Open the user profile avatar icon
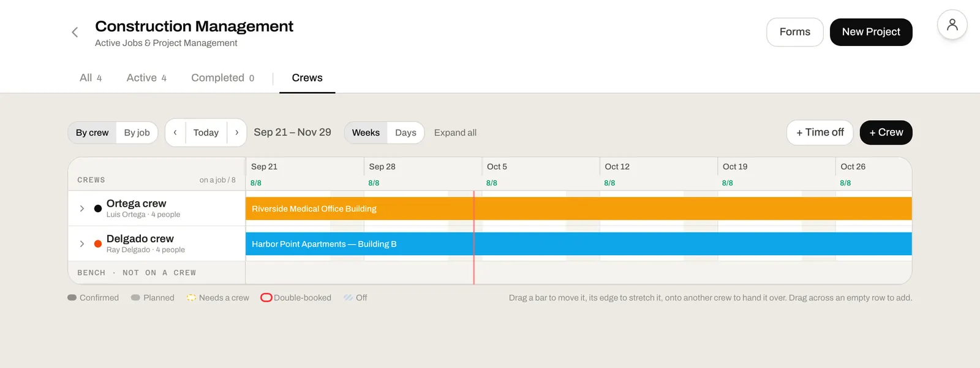The width and height of the screenshot is (980, 368). tap(952, 25)
